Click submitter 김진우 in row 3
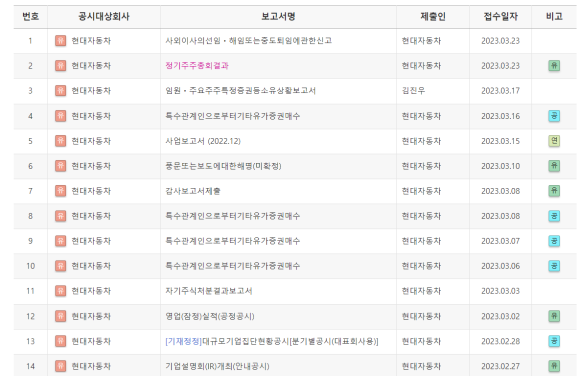580x376 pixels. (413, 91)
